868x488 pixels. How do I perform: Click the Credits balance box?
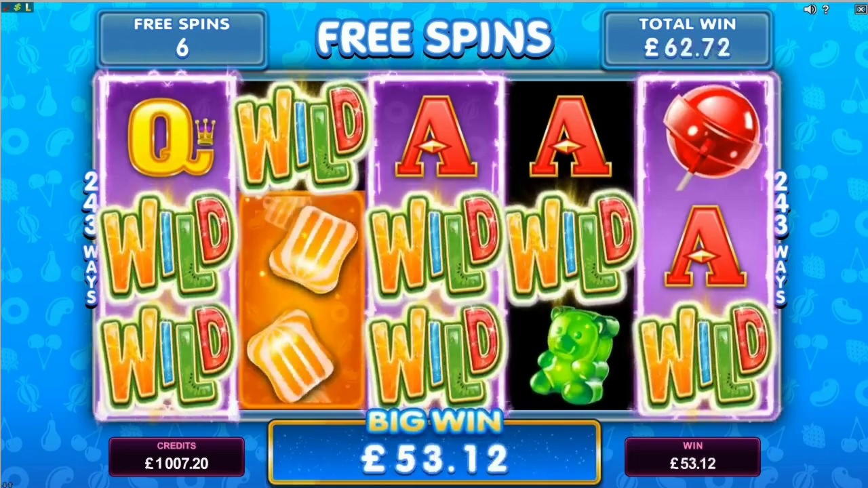[176, 456]
